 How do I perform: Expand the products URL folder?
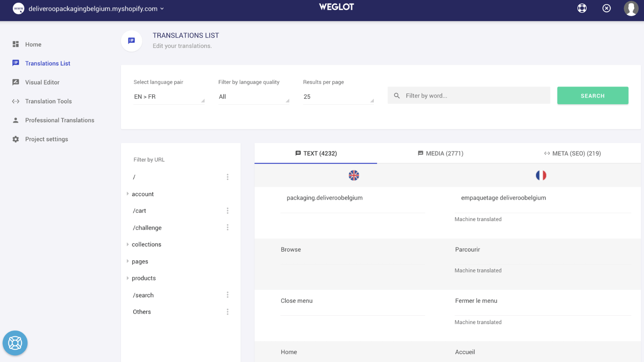(128, 278)
